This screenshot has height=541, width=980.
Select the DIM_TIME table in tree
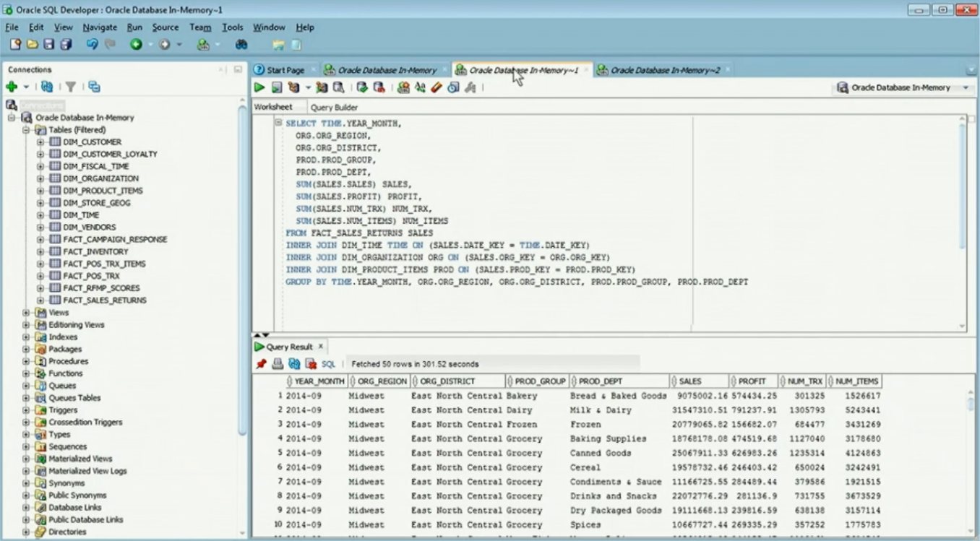pyautogui.click(x=81, y=215)
